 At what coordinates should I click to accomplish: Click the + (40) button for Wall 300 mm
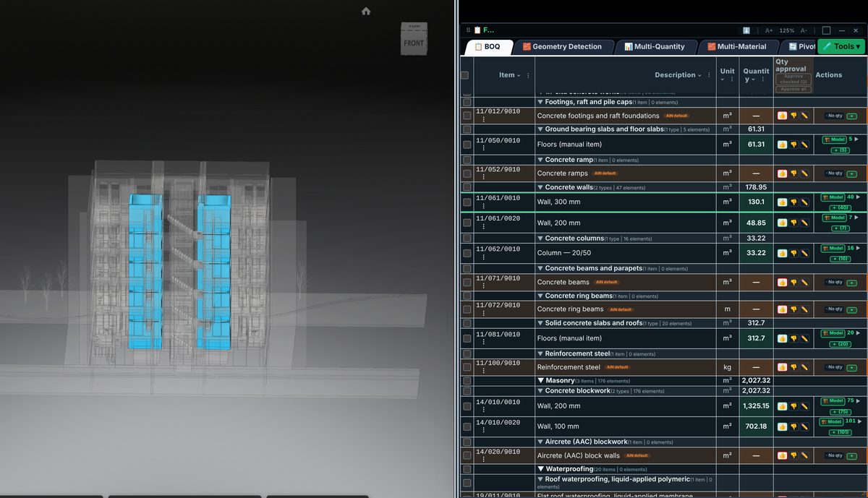(x=839, y=208)
